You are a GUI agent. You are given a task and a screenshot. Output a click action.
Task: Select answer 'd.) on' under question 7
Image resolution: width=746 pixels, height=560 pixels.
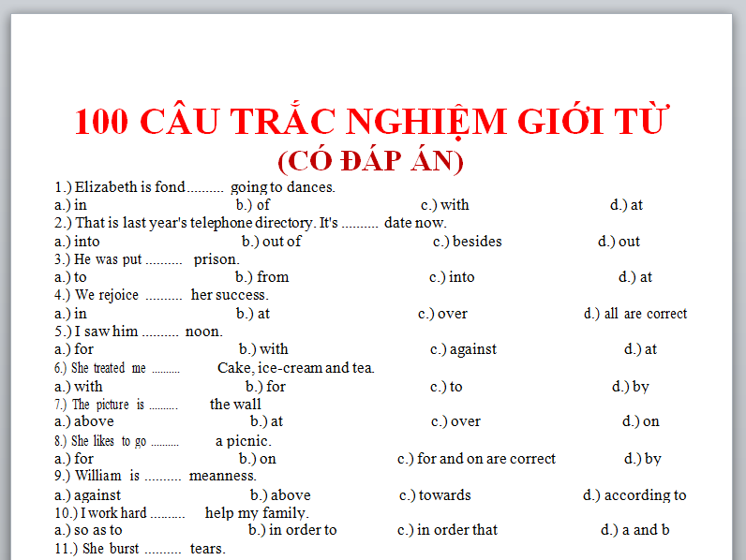click(x=640, y=421)
